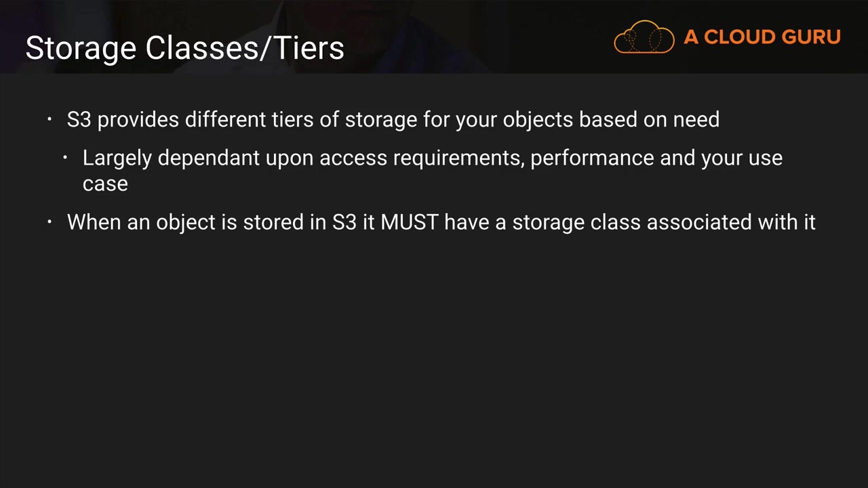Viewport: 868px width, 488px height.
Task: Click the word "case" on the wrapped line
Action: point(105,184)
